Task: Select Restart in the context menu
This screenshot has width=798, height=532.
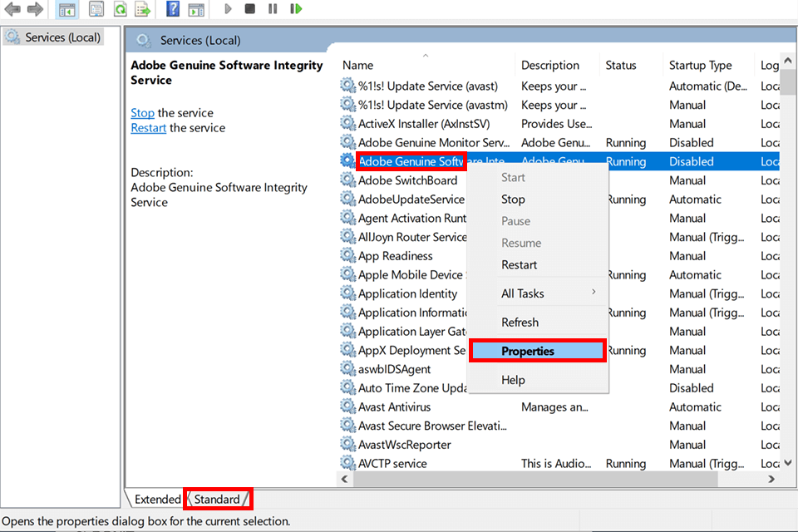Action: (x=519, y=264)
